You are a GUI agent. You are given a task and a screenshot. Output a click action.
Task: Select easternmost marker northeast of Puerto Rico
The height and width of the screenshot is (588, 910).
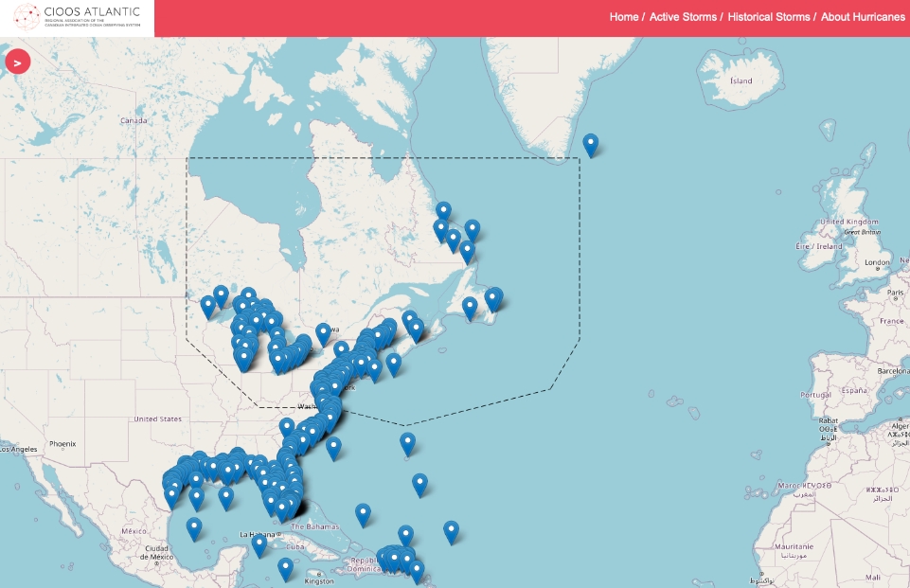coord(452,531)
